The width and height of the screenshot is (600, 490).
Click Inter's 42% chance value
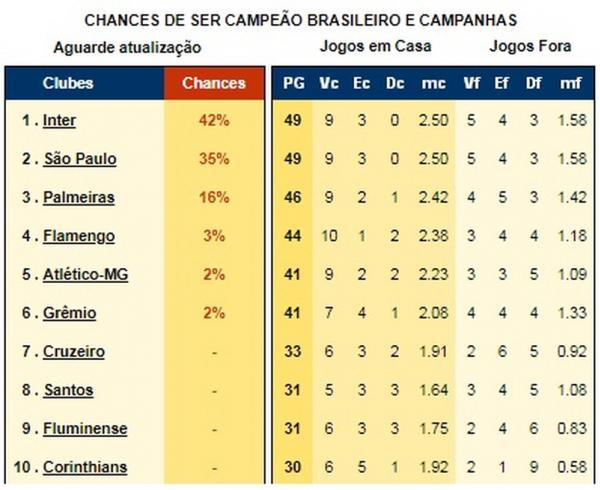214,121
